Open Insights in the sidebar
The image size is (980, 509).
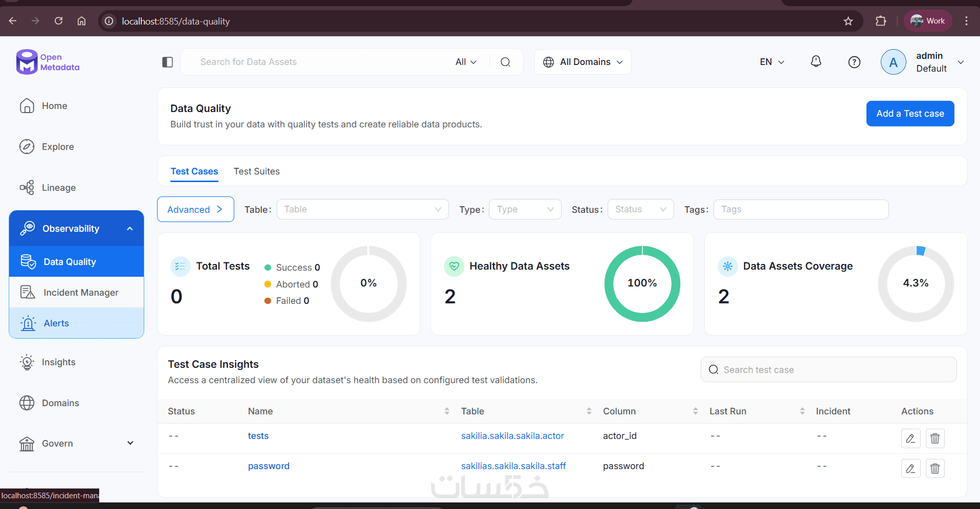[59, 362]
